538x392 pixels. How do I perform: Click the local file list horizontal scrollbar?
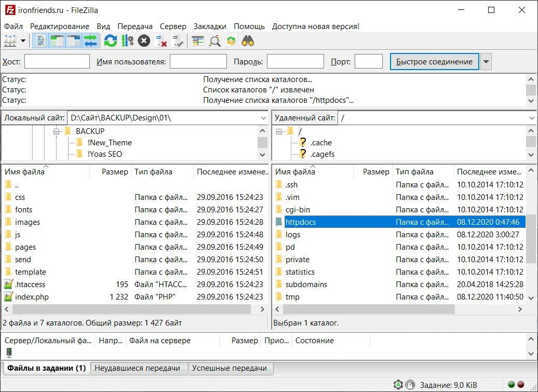point(132,309)
